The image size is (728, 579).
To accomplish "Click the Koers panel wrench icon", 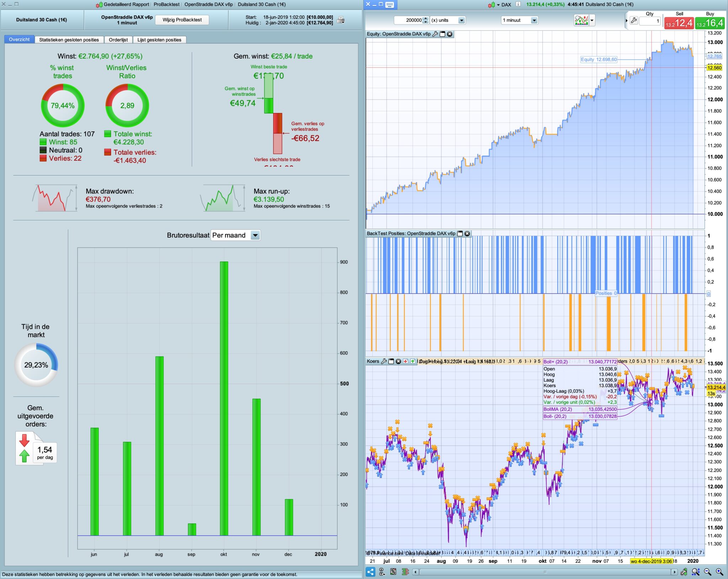I will coord(384,361).
